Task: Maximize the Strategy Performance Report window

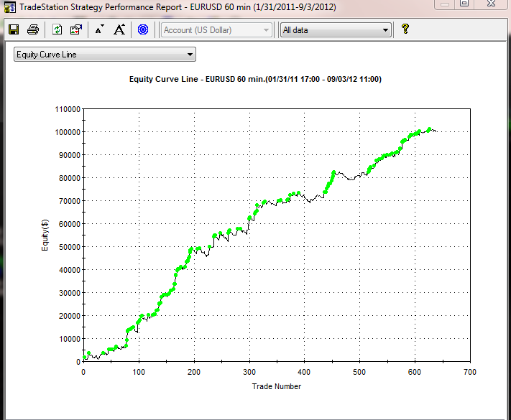Action: point(464,4)
